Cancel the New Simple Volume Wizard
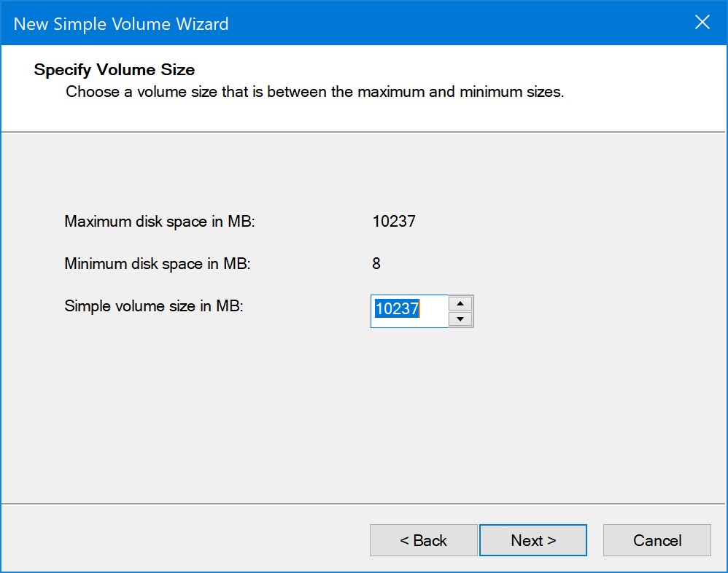The width and height of the screenshot is (728, 573). point(657,540)
